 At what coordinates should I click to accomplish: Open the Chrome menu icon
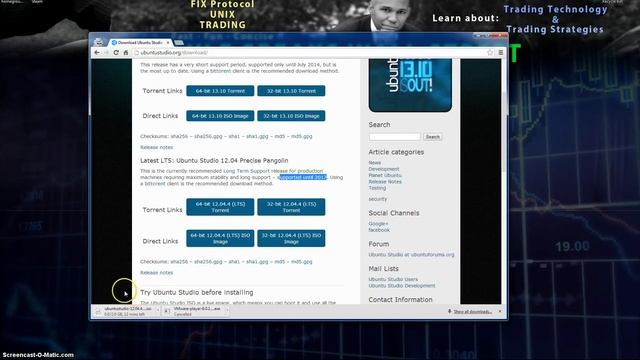click(501, 52)
